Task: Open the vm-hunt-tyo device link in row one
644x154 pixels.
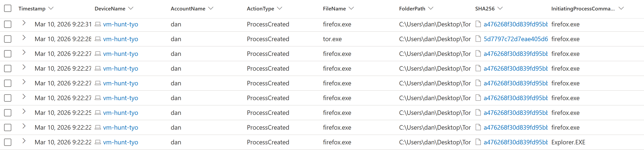Action: tap(121, 24)
